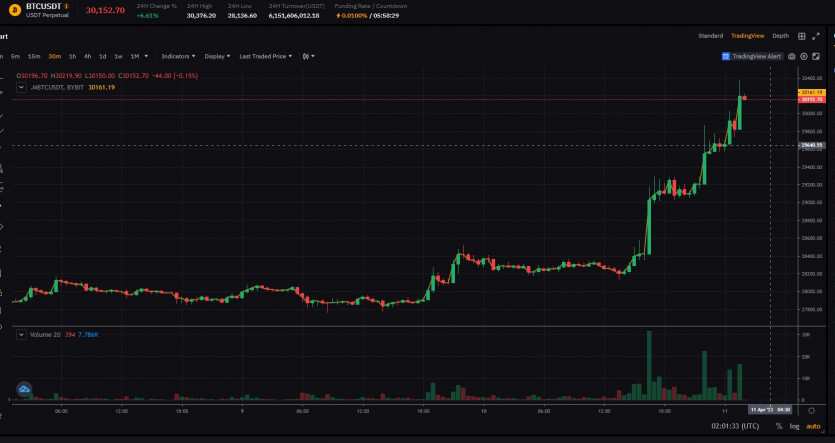Select the 1w timeframe
This screenshot has height=443, width=835.
[118, 56]
